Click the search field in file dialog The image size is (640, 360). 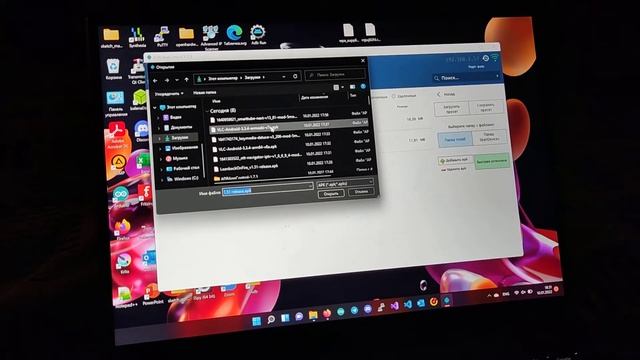[335, 75]
